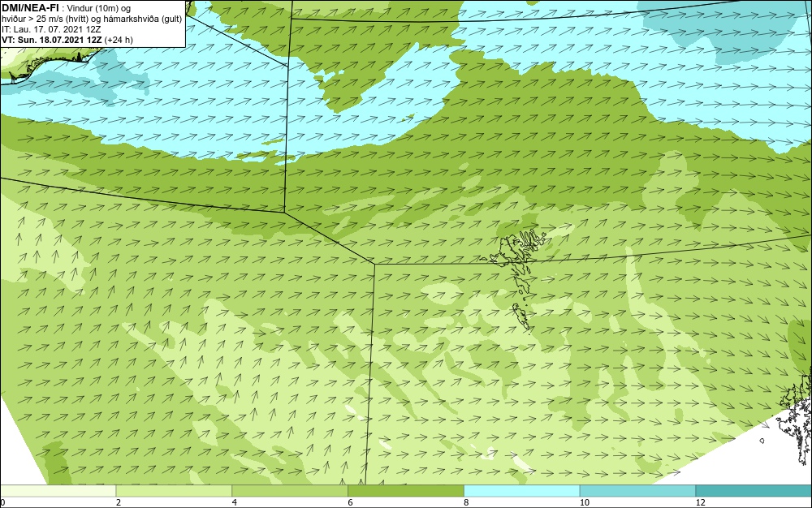Click the 2–4 m/s legend color band
Image resolution: width=812 pixels, height=508 pixels.
pyautogui.click(x=174, y=491)
